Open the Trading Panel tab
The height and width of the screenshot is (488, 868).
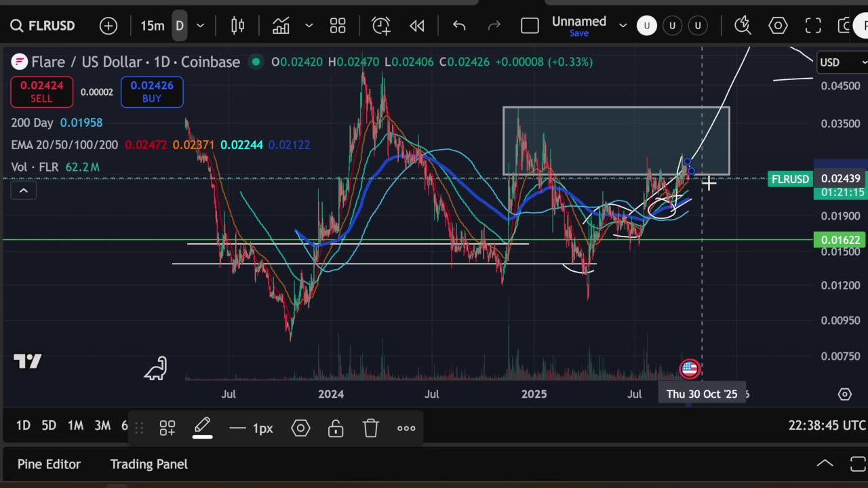point(149,464)
